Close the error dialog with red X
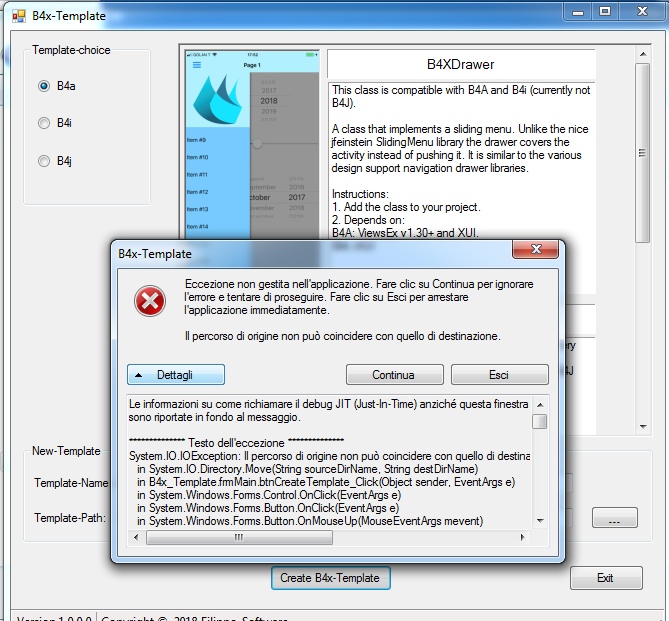Image resolution: width=669 pixels, height=621 pixels. [x=535, y=249]
